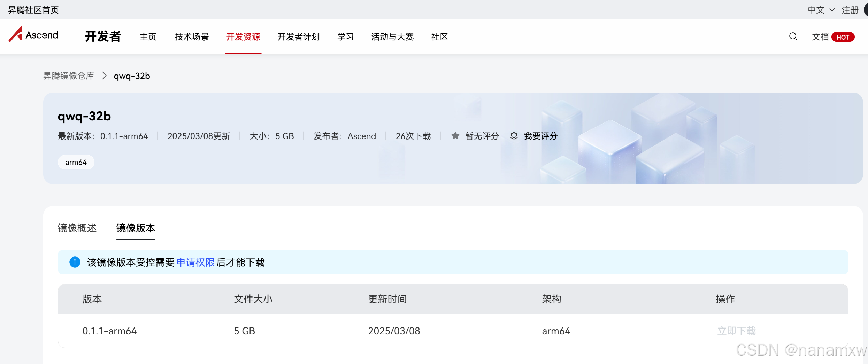Open the 文档 docs link
Screen dimensions: 868x364
820,37
